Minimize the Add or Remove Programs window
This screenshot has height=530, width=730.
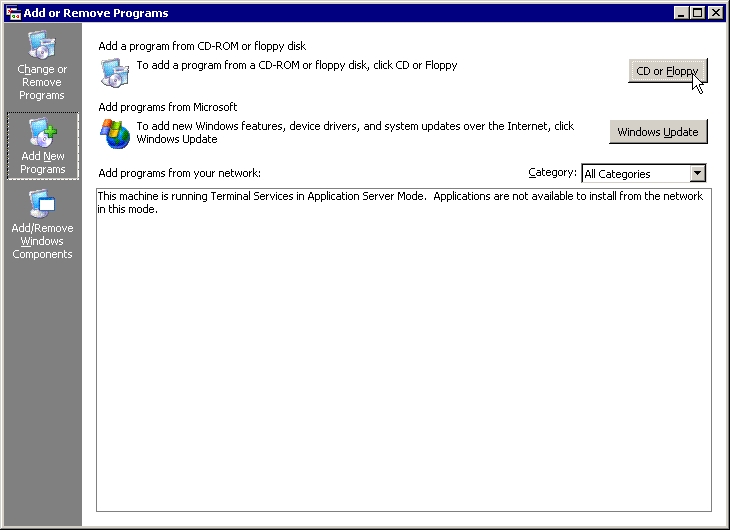click(682, 13)
